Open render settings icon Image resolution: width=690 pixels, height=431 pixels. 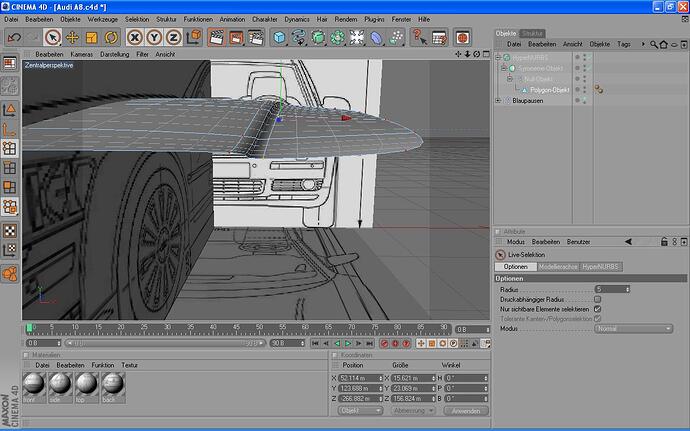256,38
